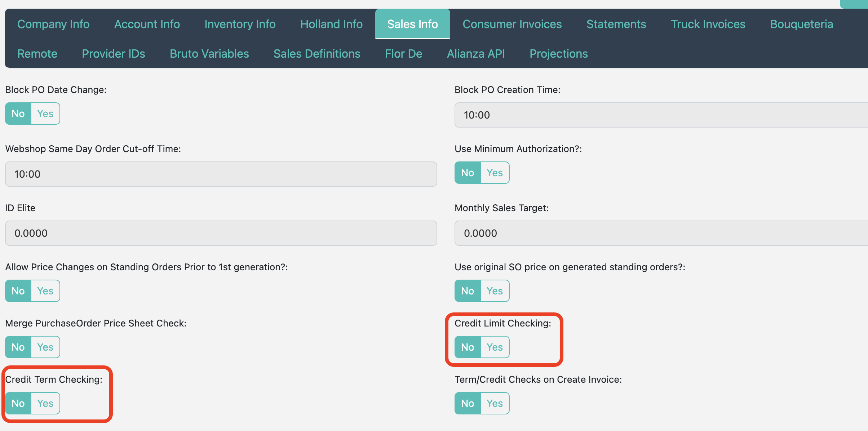Choose Yes for Merge PurchaseOrder Price Sheet Check

coord(45,347)
